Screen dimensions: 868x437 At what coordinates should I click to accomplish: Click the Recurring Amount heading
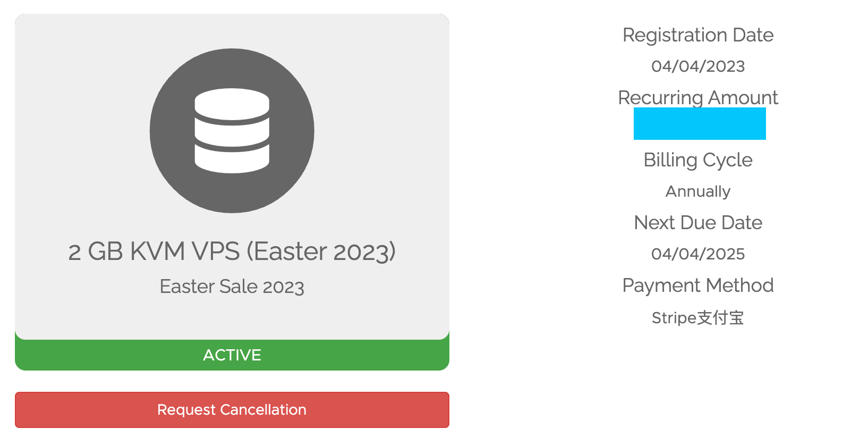pos(697,97)
